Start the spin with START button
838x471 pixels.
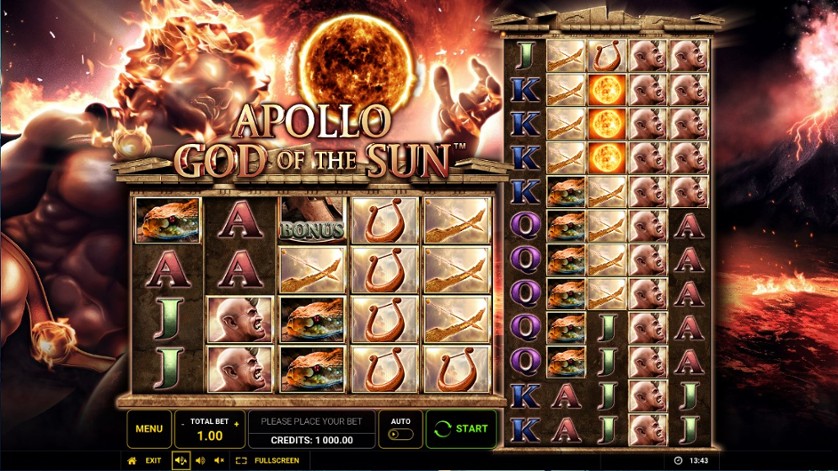coord(461,429)
